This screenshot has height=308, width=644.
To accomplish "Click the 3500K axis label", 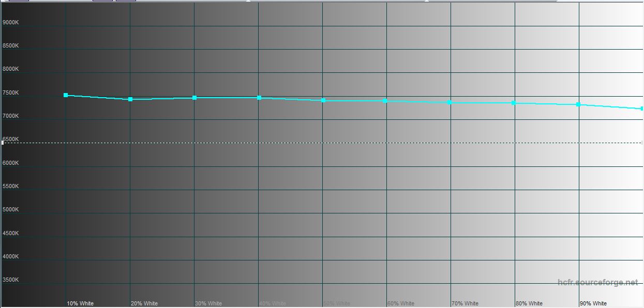I will (x=11, y=280).
